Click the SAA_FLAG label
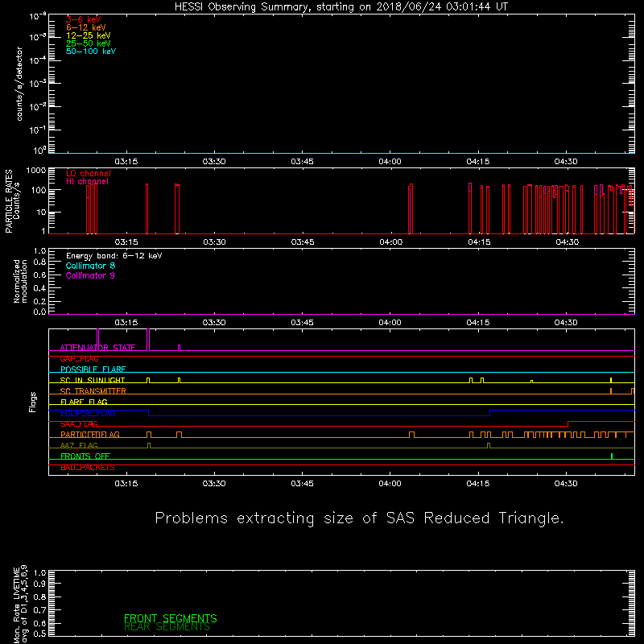The height and width of the screenshot is (644, 644). tap(79, 424)
